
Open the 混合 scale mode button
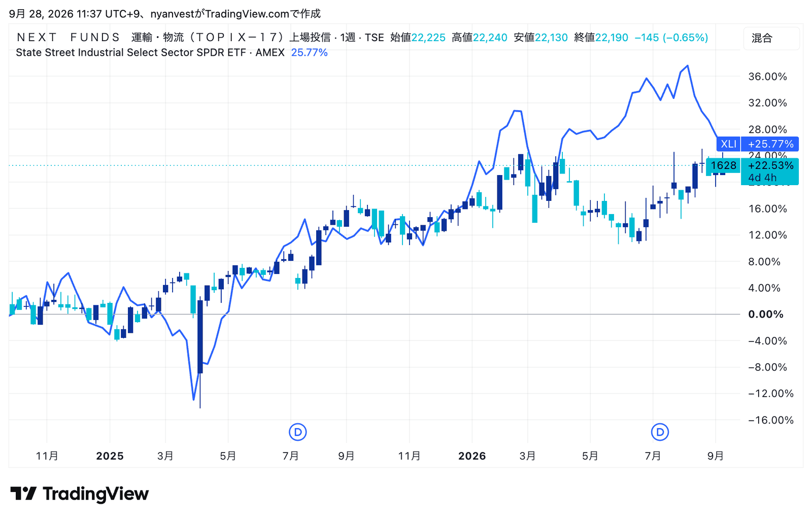click(771, 38)
